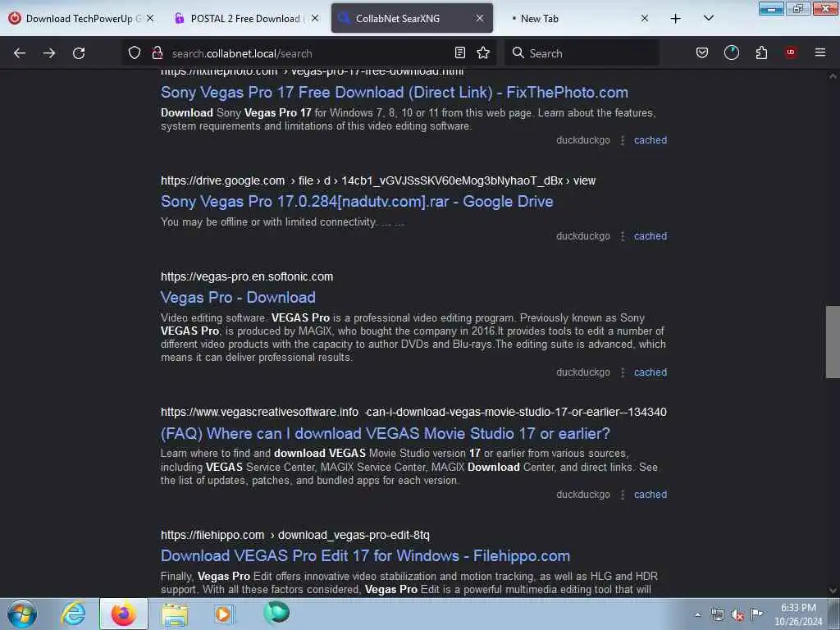This screenshot has height=630, width=840.
Task: Expand the list-all-tabs chevron
Action: pos(708,18)
